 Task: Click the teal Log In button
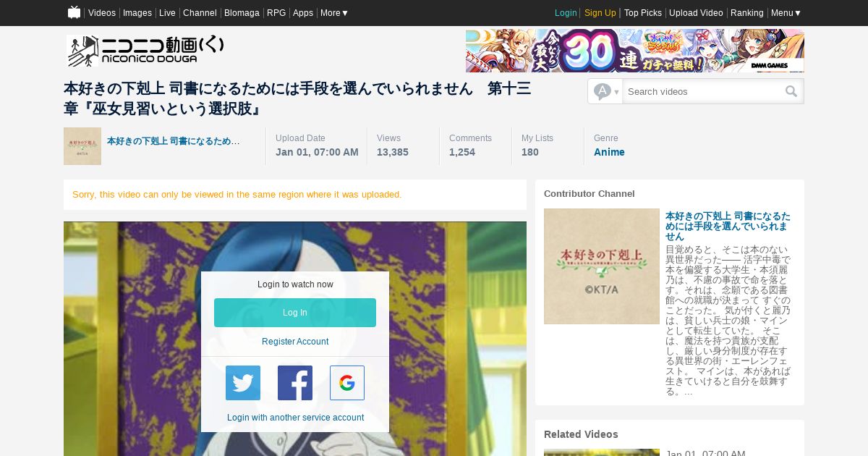295,313
